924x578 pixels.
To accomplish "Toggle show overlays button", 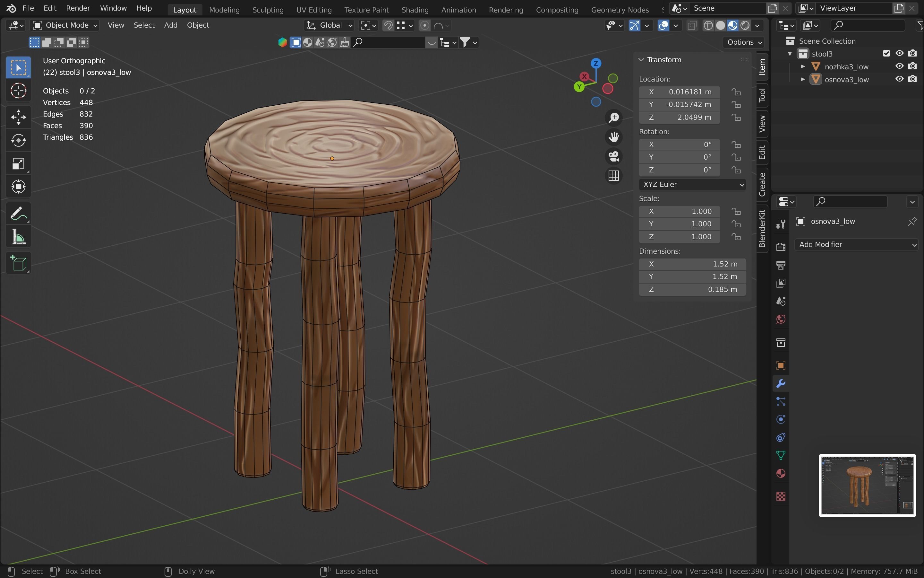I will (663, 26).
